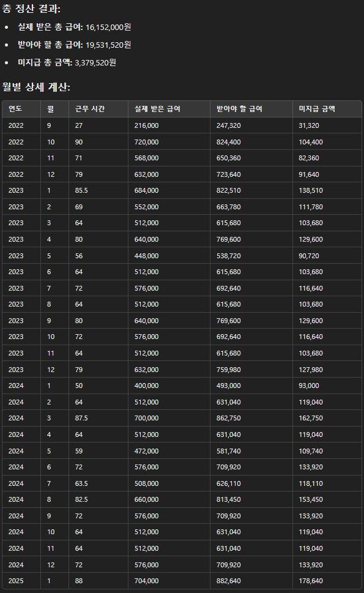Viewport: 364px width, 593px height.
Task: Select the 178,640 unpaid amount cell
Action: (311, 581)
